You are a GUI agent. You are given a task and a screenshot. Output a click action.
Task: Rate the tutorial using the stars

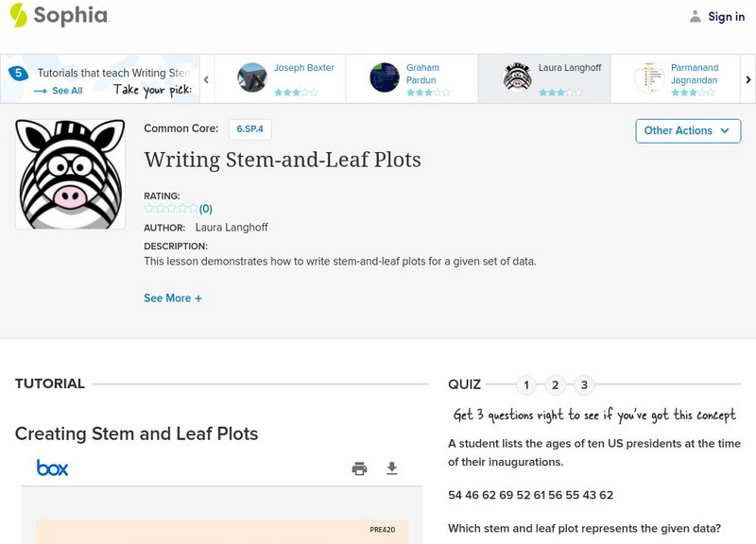coord(171,209)
